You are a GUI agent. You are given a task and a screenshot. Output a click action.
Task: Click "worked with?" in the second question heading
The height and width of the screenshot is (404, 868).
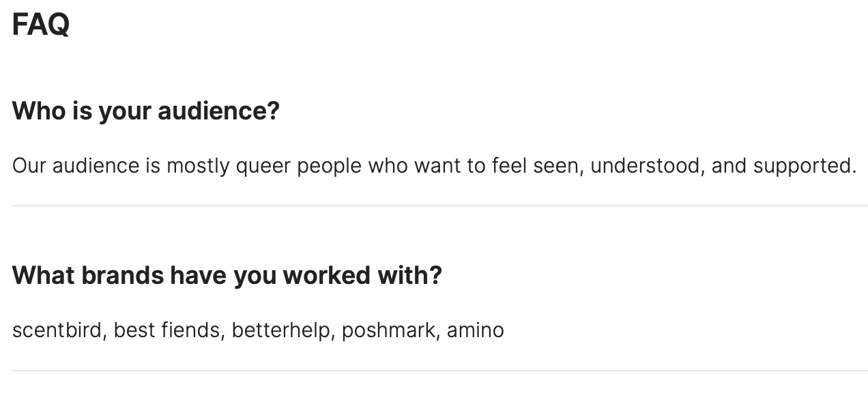(x=362, y=276)
